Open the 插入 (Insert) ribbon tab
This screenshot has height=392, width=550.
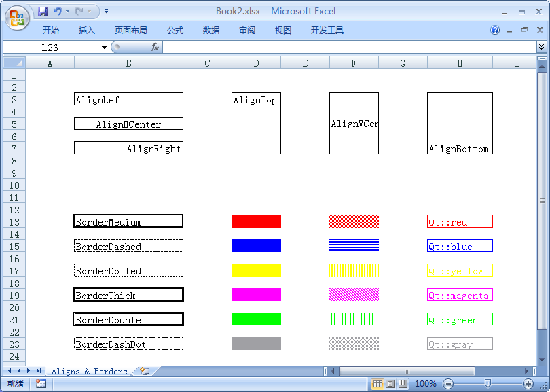87,31
